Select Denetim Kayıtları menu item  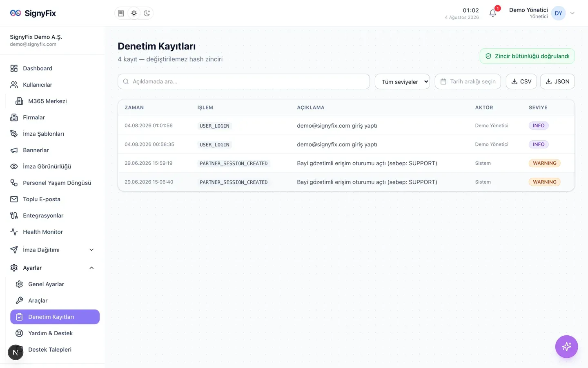coord(55,317)
